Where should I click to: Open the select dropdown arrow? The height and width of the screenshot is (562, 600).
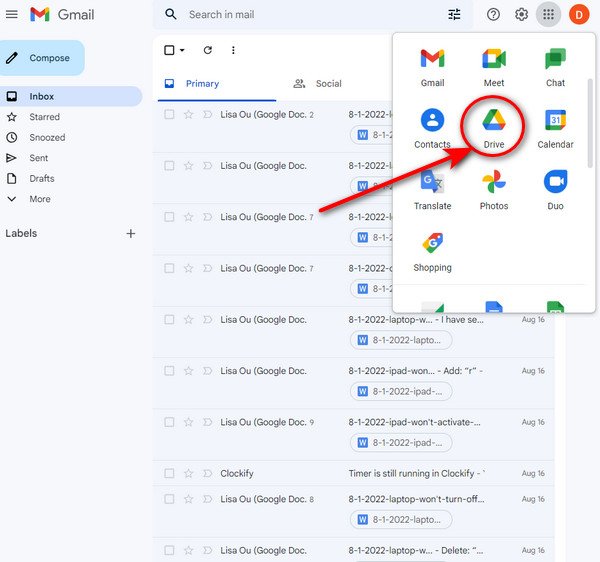click(182, 50)
